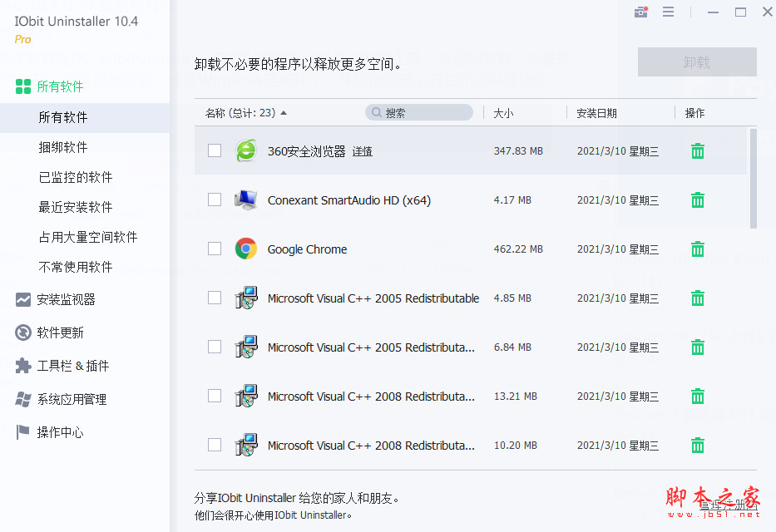
Task: Click the 6.84 MB size value
Action: coord(512,347)
